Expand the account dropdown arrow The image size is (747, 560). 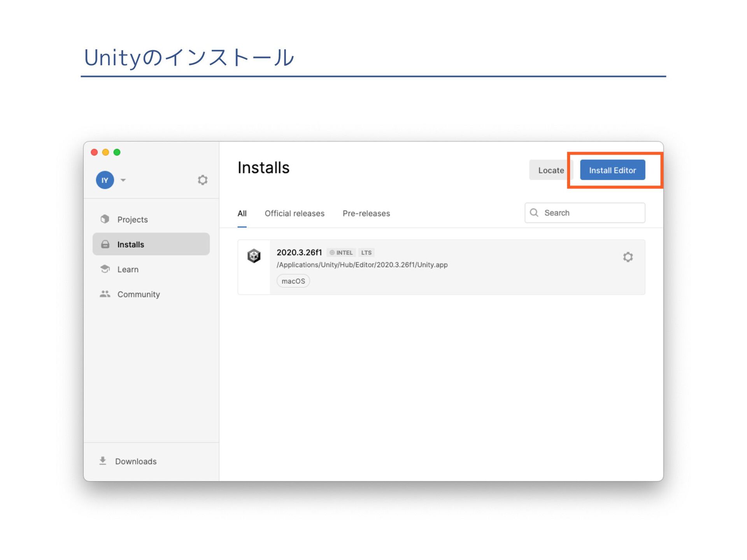(123, 180)
